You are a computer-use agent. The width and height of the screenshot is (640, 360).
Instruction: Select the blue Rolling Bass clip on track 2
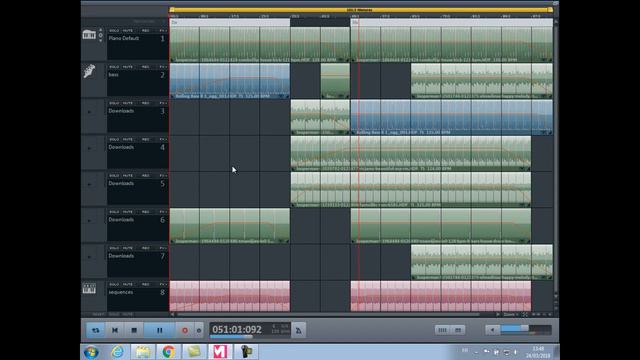coord(230,81)
